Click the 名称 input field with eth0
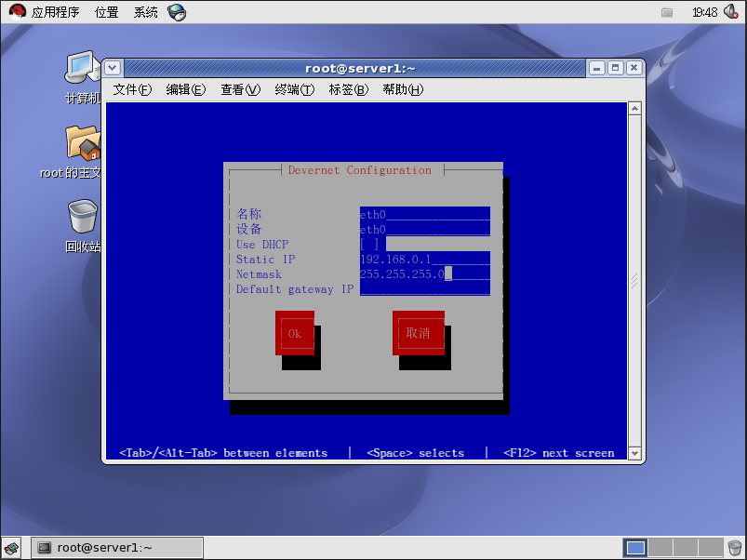The height and width of the screenshot is (560, 747). 425,214
